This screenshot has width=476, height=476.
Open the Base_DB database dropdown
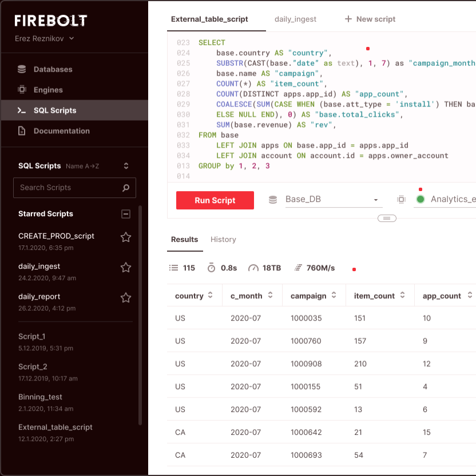(x=334, y=200)
